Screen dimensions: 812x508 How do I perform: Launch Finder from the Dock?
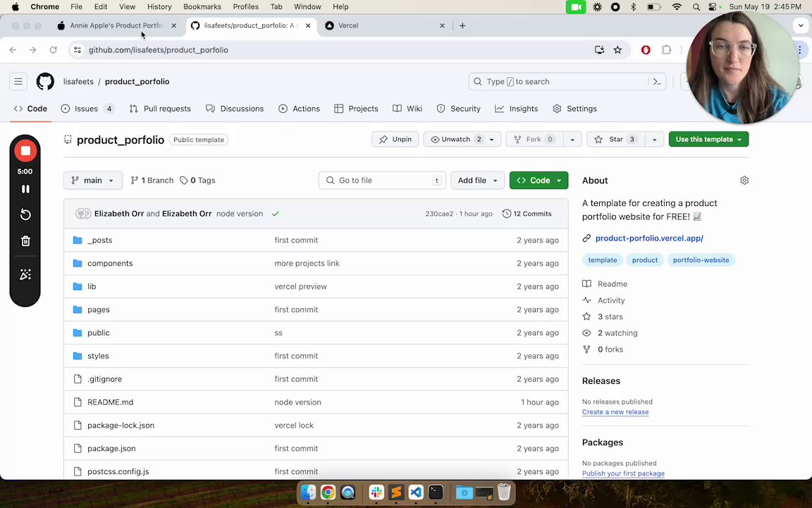(x=308, y=492)
